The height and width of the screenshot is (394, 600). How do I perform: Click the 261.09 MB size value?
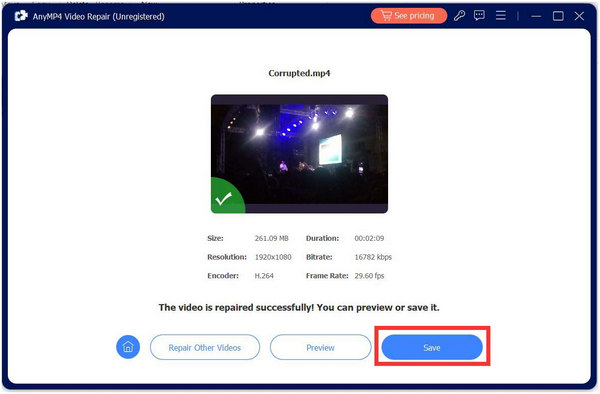tap(272, 238)
